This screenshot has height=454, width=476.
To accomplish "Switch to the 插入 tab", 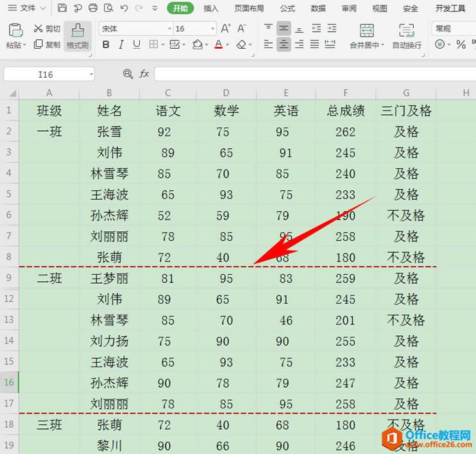I will pos(211,8).
